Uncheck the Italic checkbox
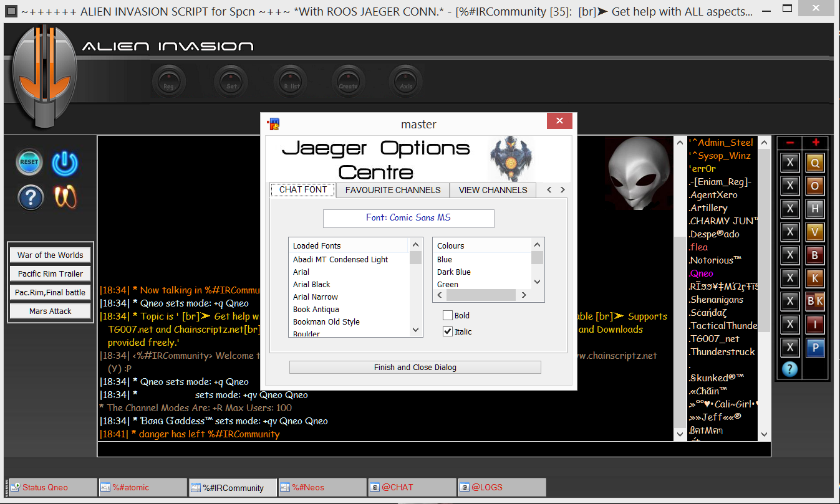The image size is (840, 504). coord(448,331)
